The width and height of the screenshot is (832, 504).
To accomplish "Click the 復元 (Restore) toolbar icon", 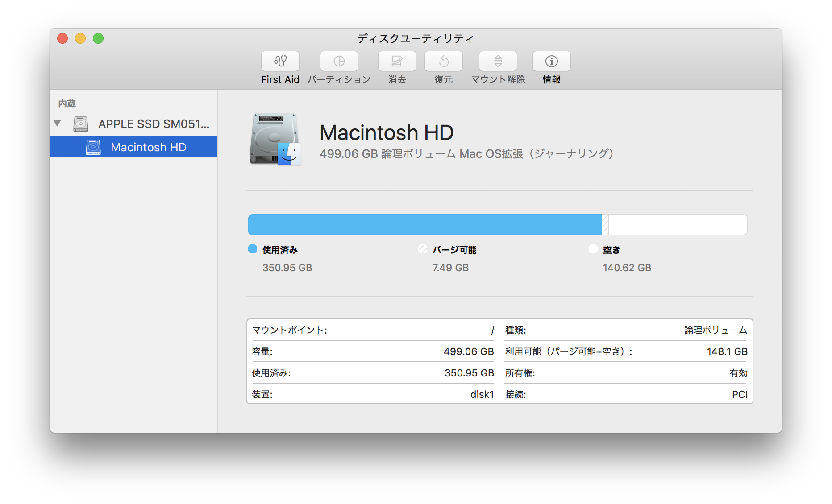I will click(443, 61).
